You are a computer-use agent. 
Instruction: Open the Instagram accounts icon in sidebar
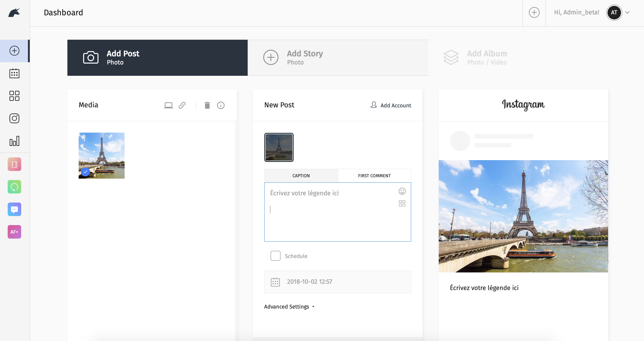click(14, 118)
